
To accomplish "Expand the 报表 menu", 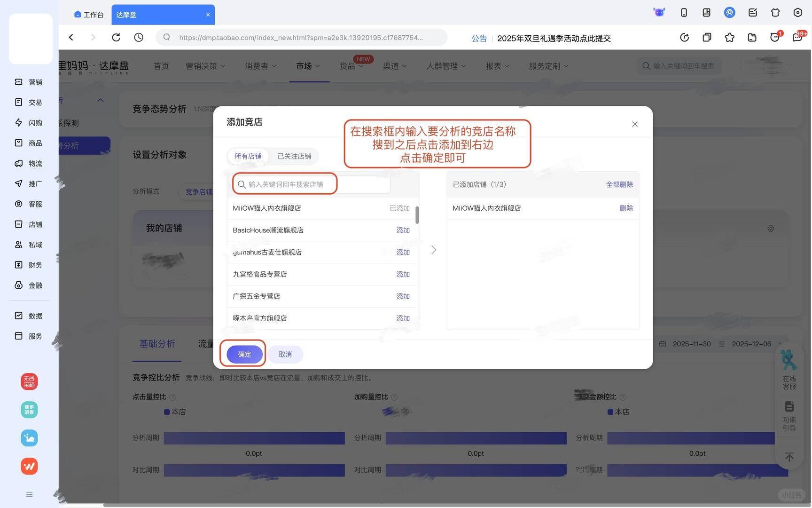I will click(x=497, y=66).
